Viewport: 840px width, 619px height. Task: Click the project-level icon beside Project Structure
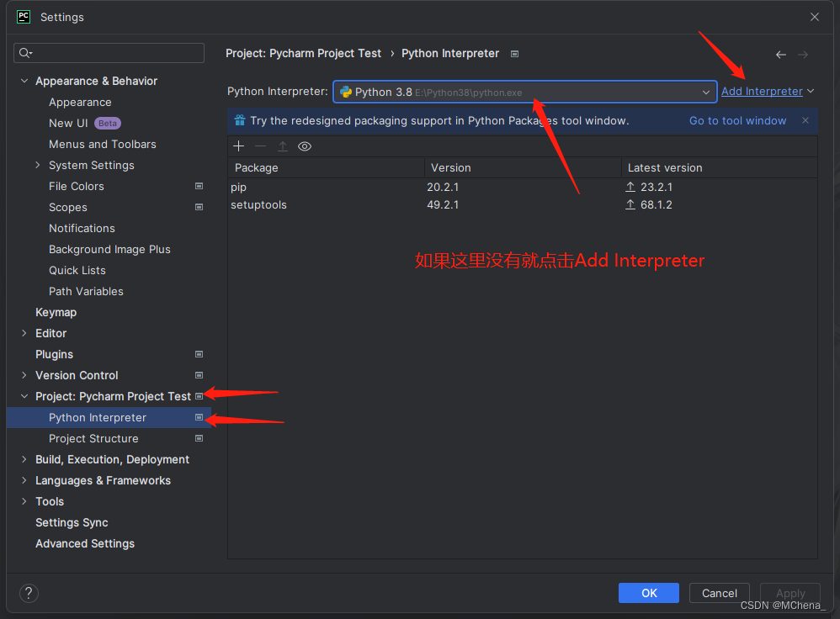199,438
